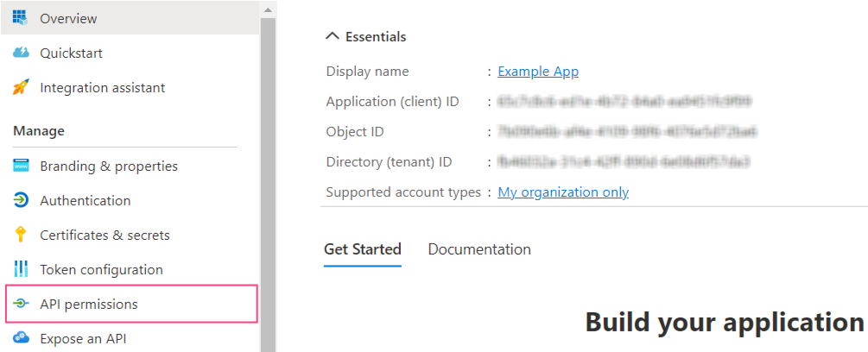Click the Directory (tenant) ID label
The width and height of the screenshot is (868, 352).
click(390, 162)
